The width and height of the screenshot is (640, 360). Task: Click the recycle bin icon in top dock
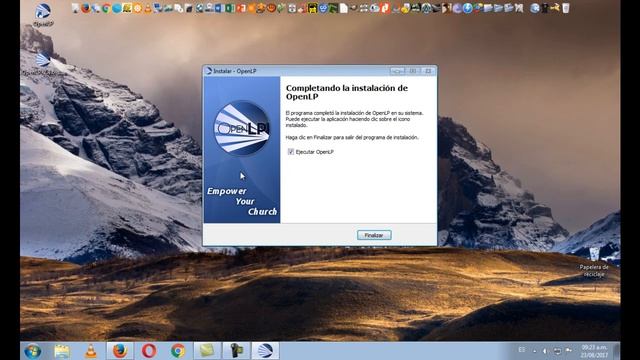tap(566, 8)
